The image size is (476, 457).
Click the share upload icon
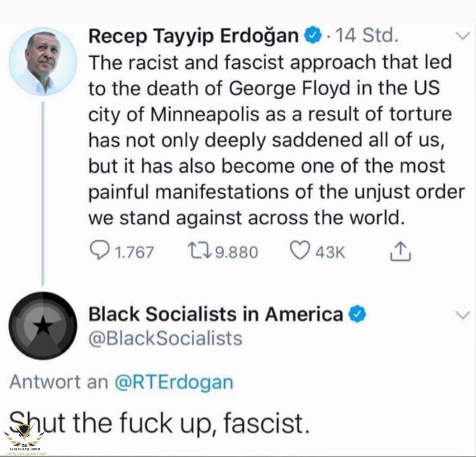401,251
